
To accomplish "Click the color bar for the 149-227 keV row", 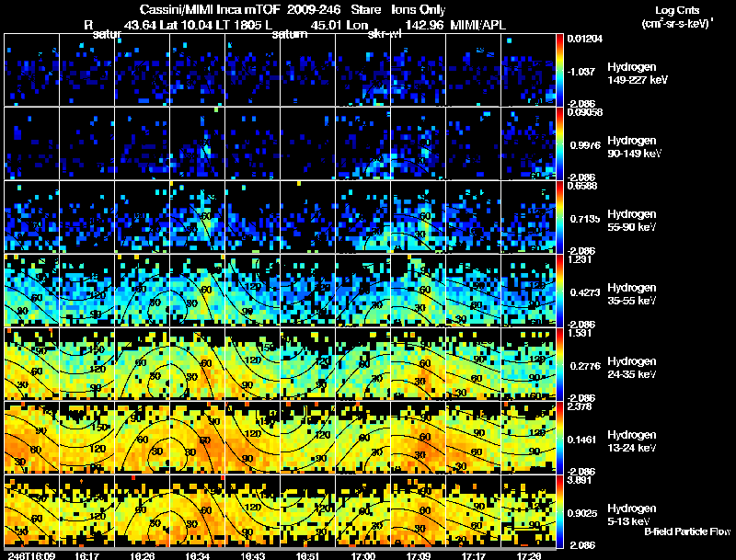I will click(x=559, y=70).
